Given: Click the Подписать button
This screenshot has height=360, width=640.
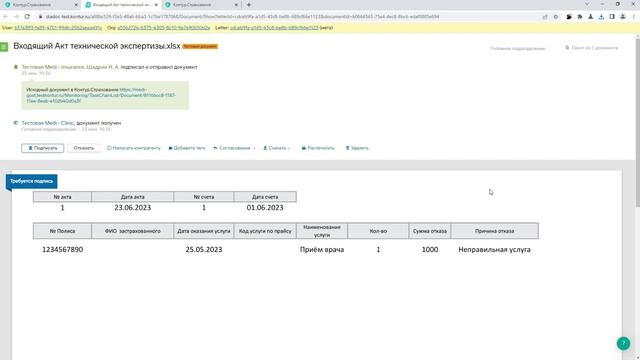Looking at the screenshot, I should coord(42,148).
